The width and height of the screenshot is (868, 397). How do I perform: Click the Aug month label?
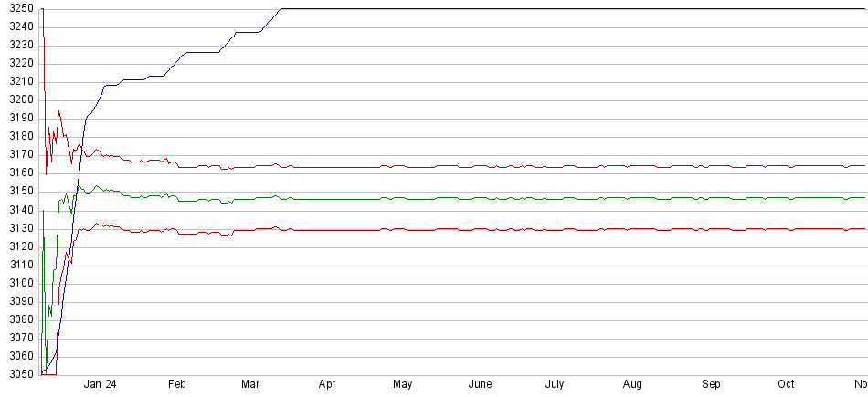click(632, 384)
